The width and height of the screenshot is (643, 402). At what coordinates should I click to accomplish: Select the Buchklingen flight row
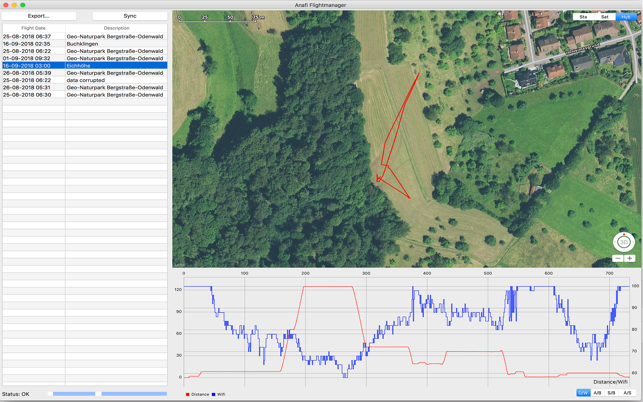coord(85,44)
